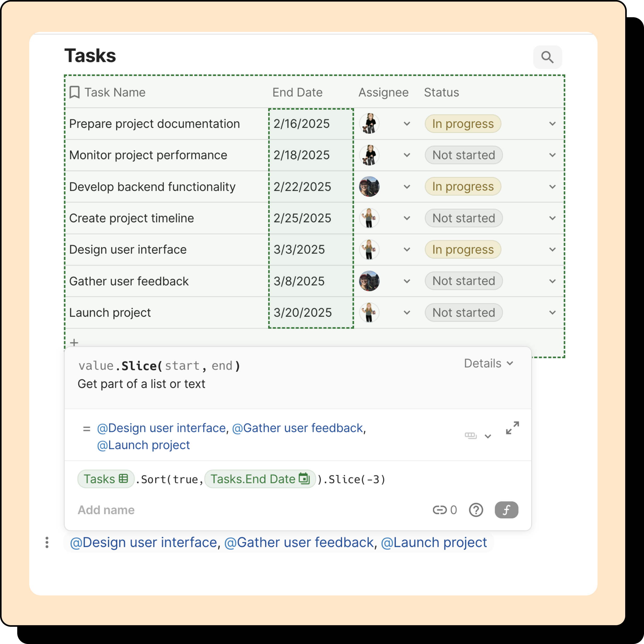Screen dimensions: 644x644
Task: Open Assignee dropdown for Develop backend functionality
Action: [407, 187]
